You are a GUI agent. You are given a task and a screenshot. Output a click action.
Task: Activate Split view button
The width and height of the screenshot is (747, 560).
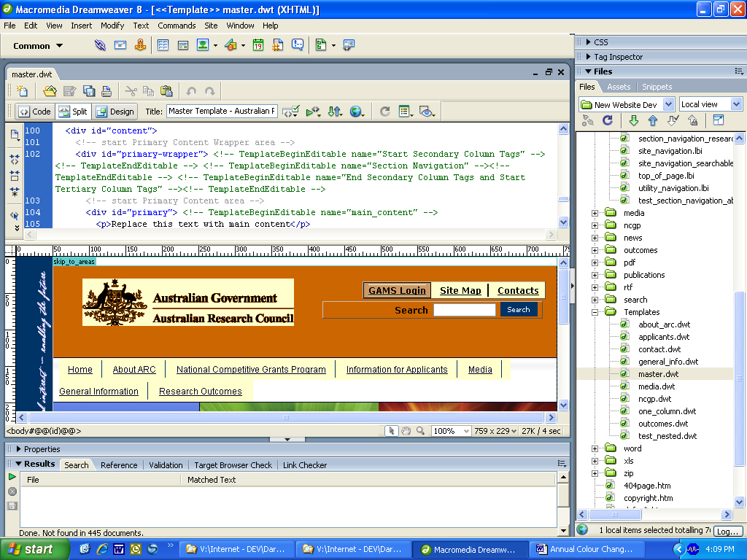point(73,112)
